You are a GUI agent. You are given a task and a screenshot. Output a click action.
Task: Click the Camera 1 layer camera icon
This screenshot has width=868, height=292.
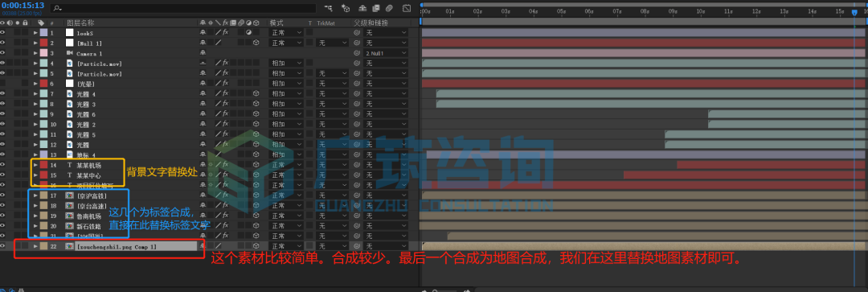(70, 53)
